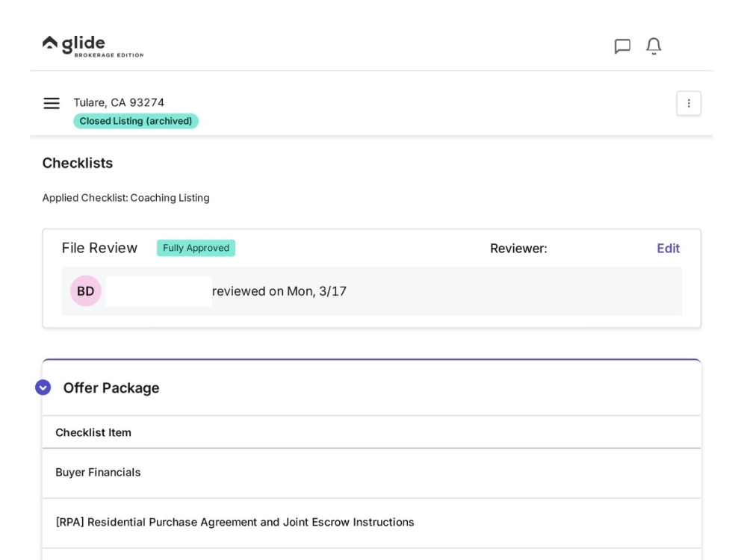The image size is (747, 560).
Task: Click the Applied Checklist: Coaching Listing text
Action: (125, 198)
